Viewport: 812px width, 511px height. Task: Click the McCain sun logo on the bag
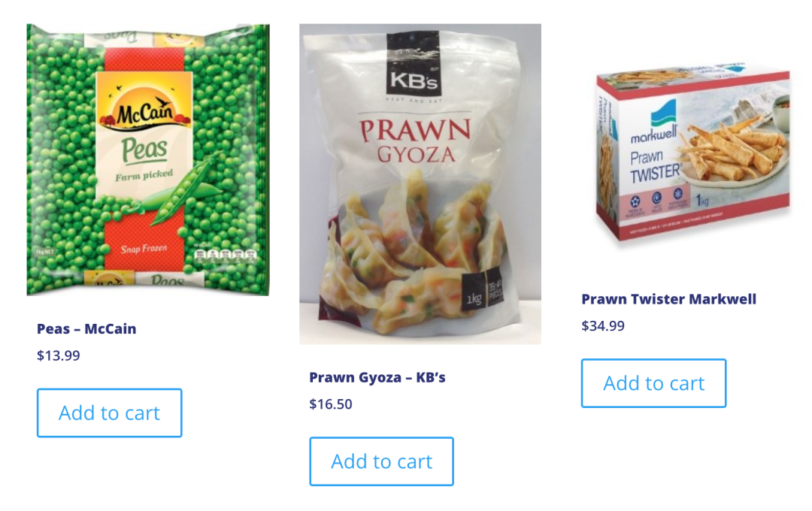[x=144, y=107]
